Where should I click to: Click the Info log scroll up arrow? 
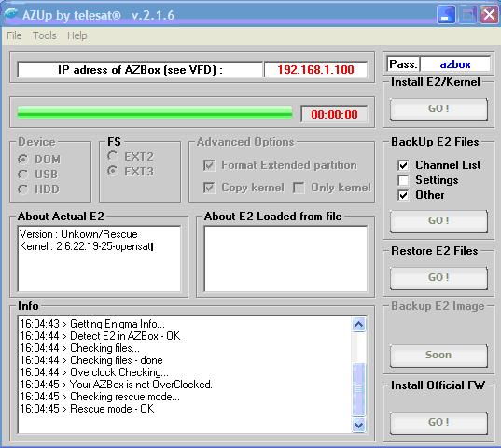point(359,325)
